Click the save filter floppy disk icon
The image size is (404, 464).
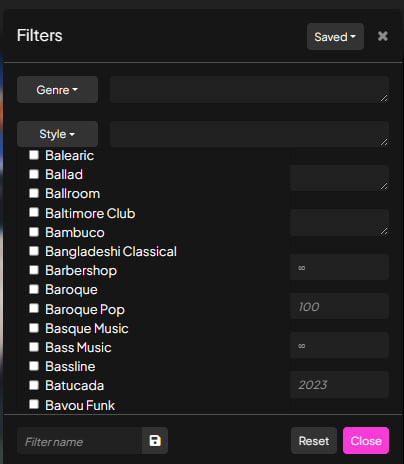point(155,441)
